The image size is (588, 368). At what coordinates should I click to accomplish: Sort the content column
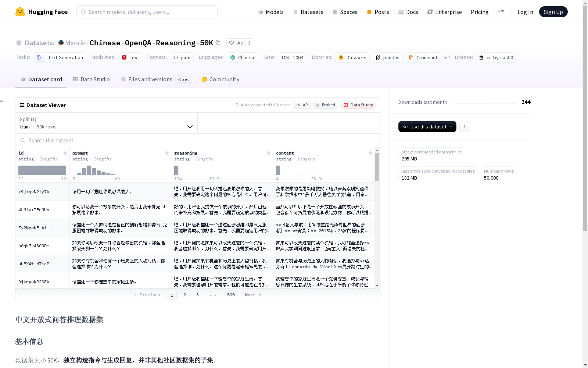370,153
